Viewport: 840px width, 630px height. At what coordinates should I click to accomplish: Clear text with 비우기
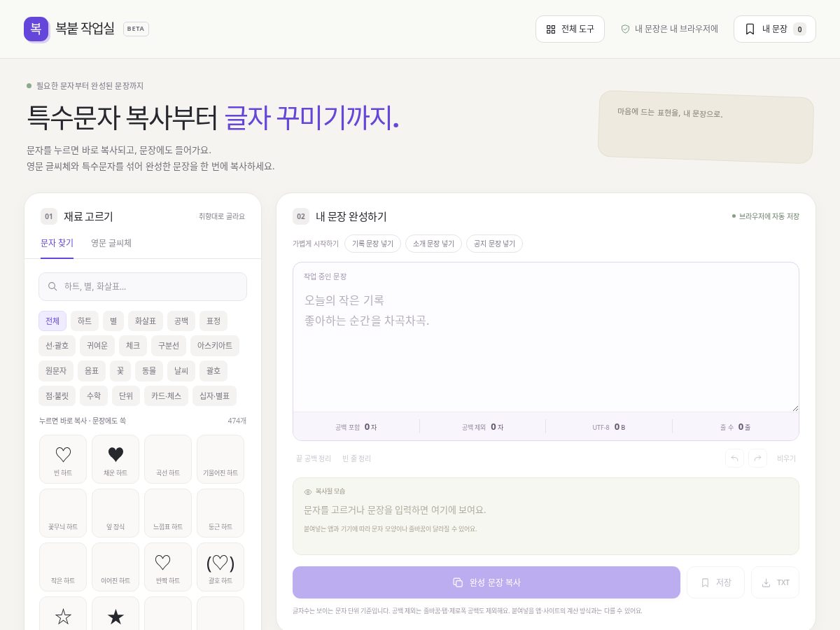coord(786,458)
